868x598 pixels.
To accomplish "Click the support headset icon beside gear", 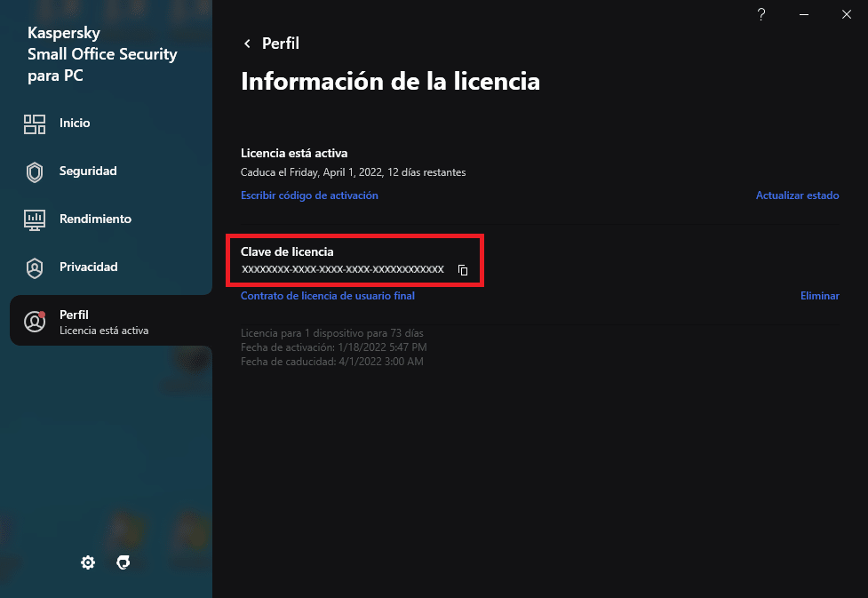I will tap(123, 562).
